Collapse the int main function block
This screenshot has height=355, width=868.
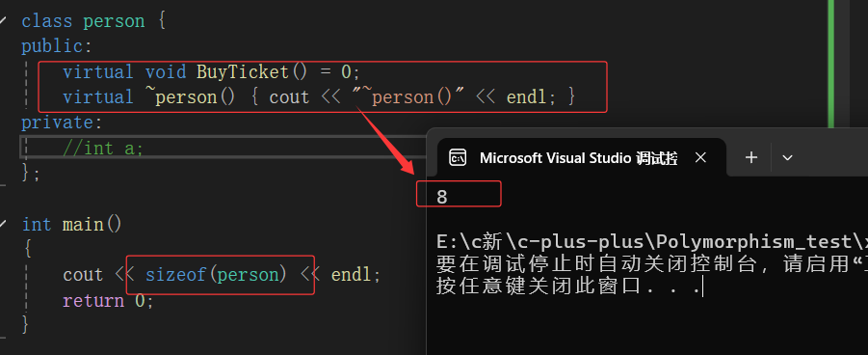3,224
